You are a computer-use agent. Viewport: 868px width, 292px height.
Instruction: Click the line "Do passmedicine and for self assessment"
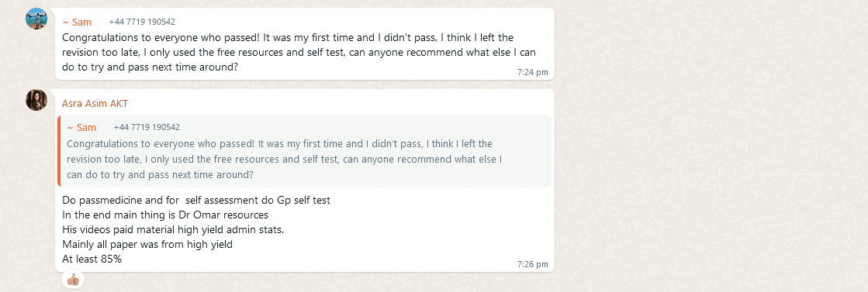point(196,200)
